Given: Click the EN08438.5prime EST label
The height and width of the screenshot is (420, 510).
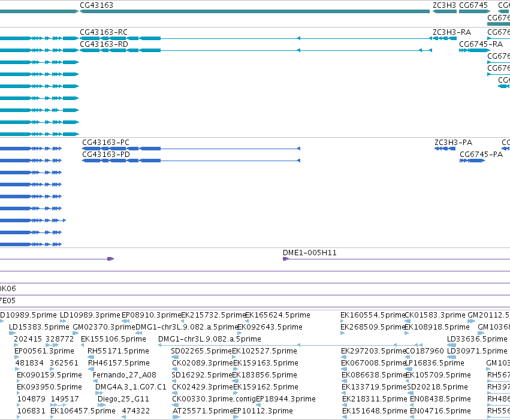Looking at the screenshot, I should pos(440,399).
